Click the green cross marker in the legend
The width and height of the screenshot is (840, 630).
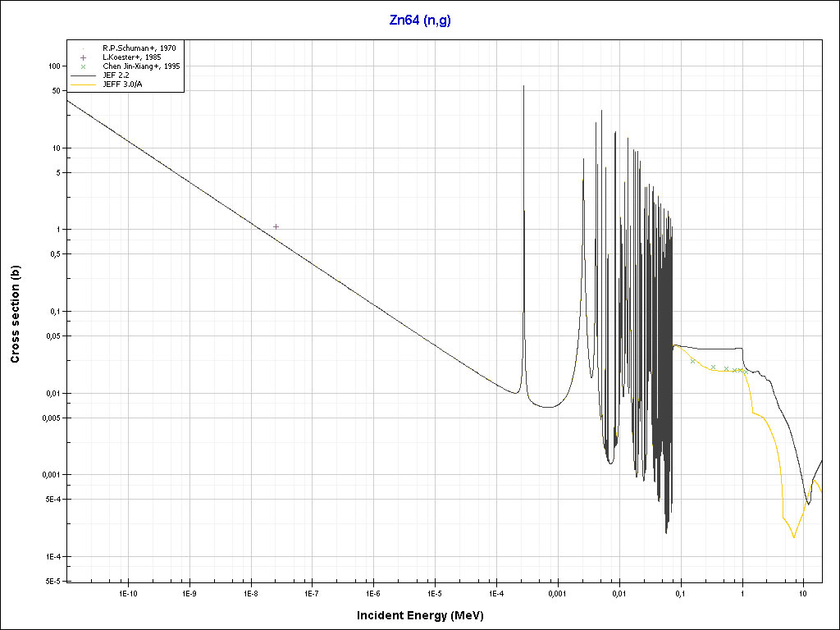click(84, 66)
